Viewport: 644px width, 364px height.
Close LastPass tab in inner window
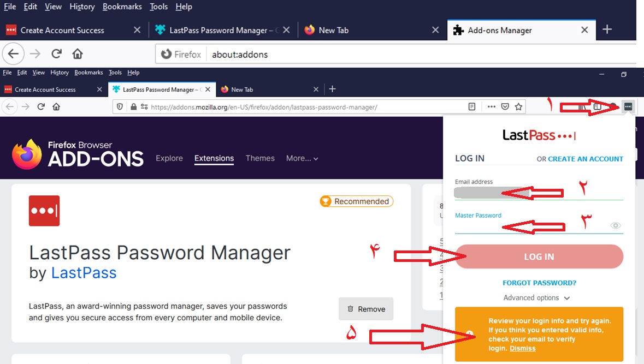tap(208, 89)
